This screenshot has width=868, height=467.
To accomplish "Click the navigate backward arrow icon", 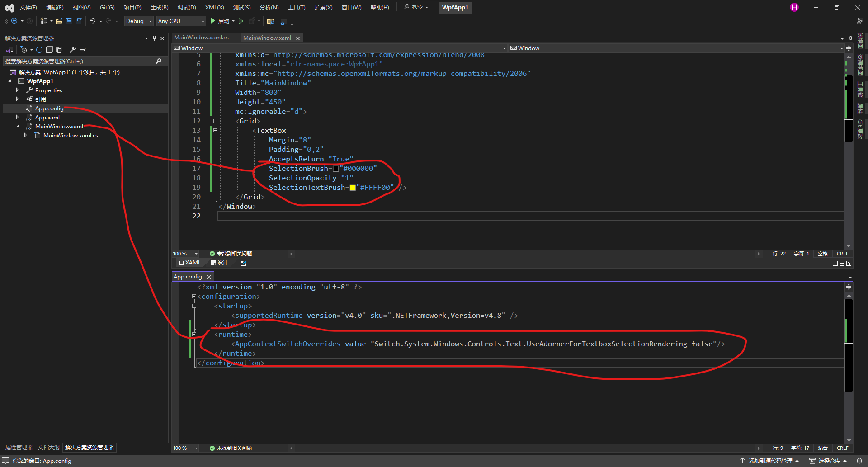I will 14,21.
